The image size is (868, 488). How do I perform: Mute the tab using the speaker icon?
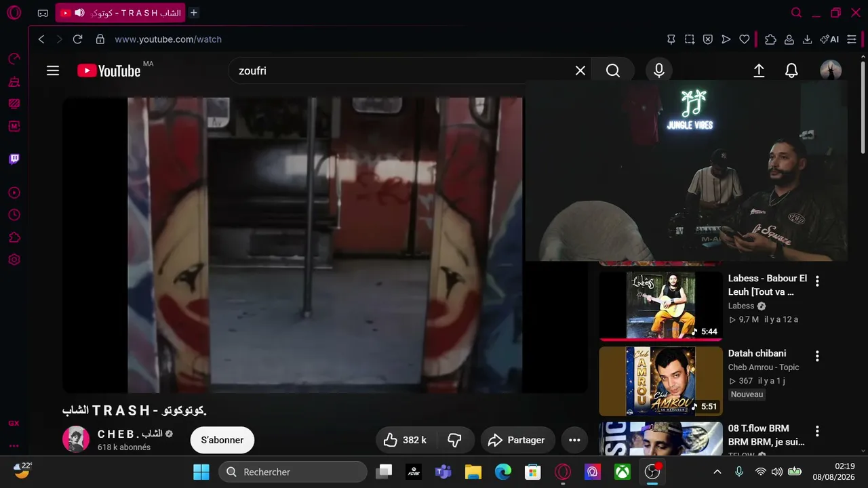coord(79,13)
